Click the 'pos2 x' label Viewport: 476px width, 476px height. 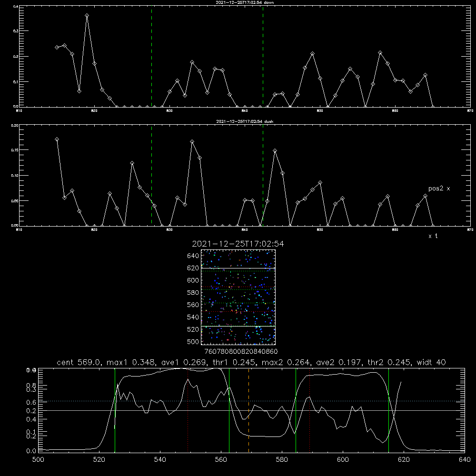coord(439,188)
